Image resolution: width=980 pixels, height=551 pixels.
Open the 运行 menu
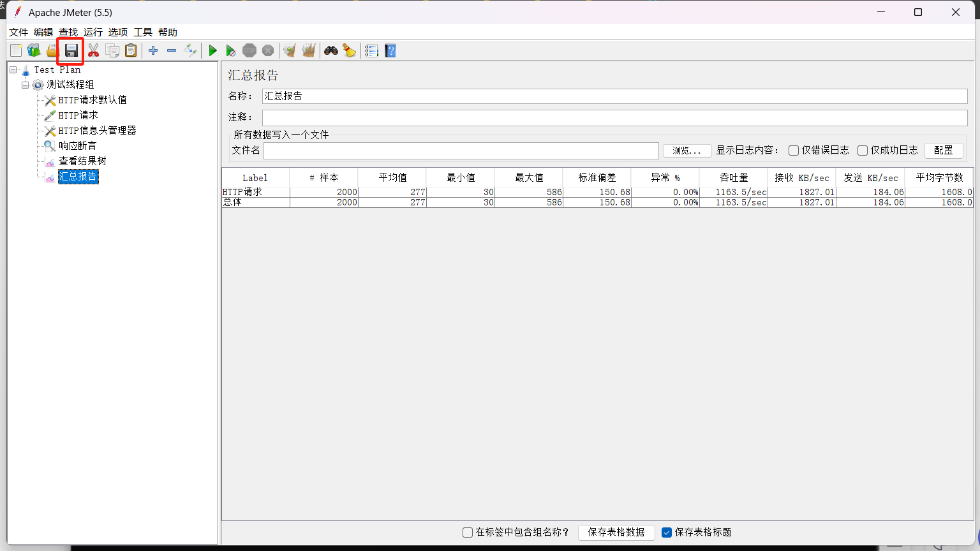click(93, 33)
